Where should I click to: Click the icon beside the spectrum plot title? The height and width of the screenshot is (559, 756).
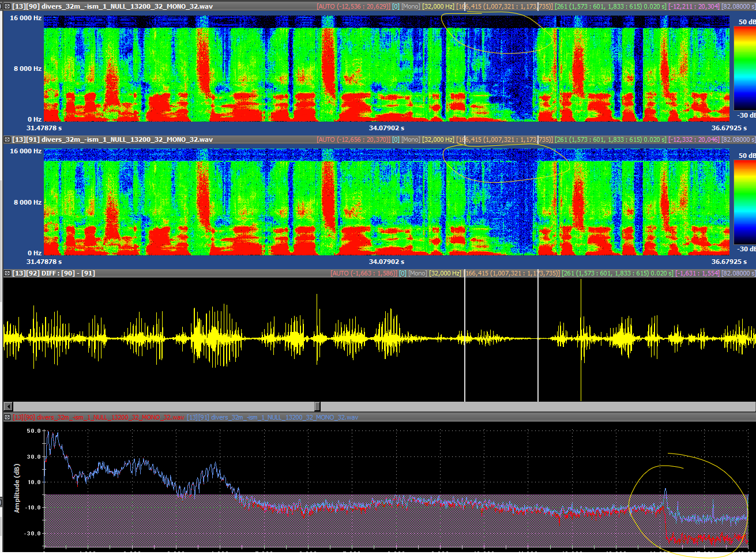(x=7, y=417)
